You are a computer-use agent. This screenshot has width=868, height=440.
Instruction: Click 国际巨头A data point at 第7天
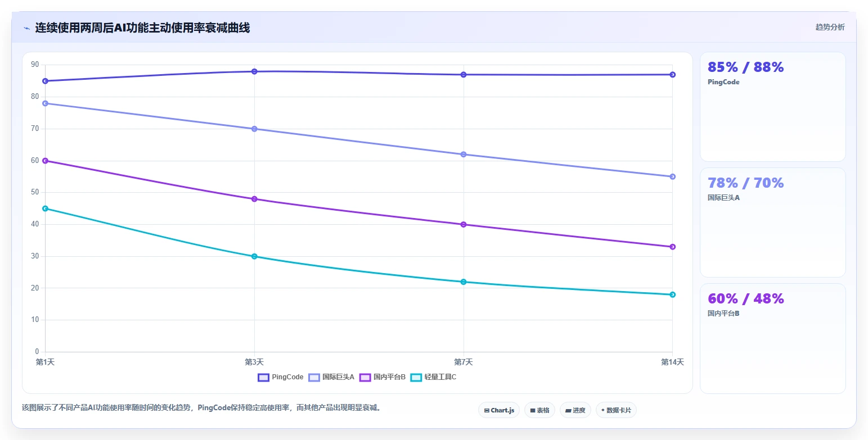coord(464,155)
